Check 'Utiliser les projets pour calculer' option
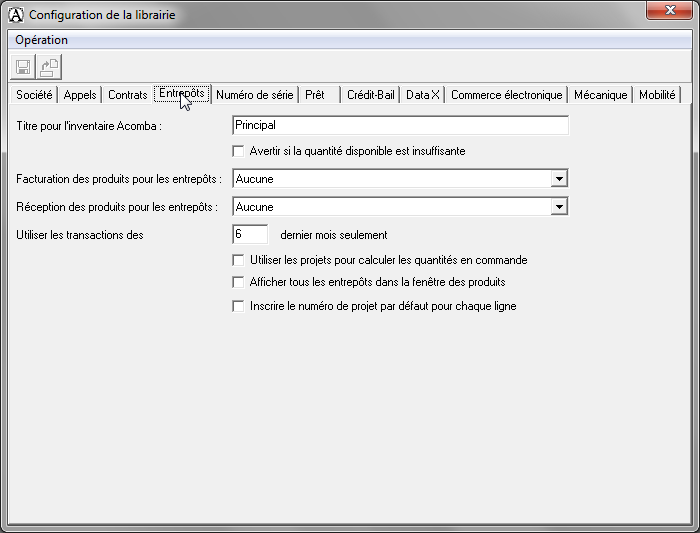 click(238, 260)
